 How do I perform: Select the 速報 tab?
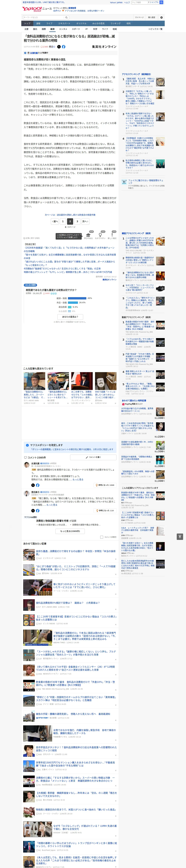(38, 24)
